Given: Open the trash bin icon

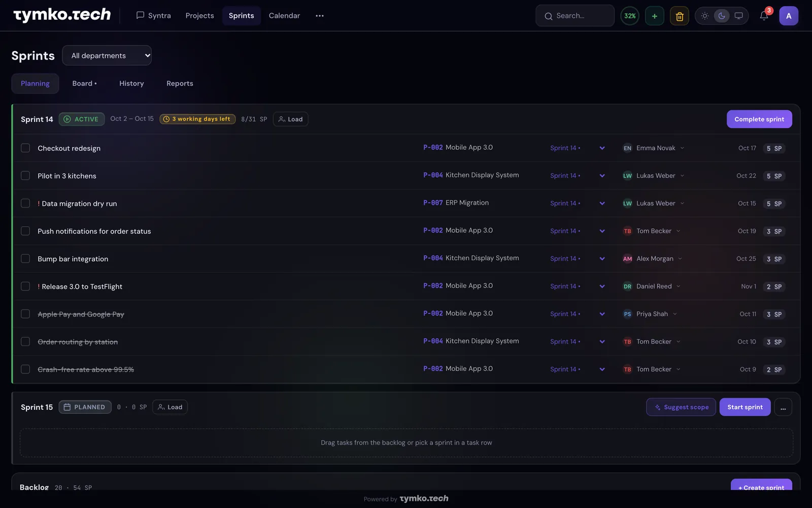Looking at the screenshot, I should click(x=680, y=16).
